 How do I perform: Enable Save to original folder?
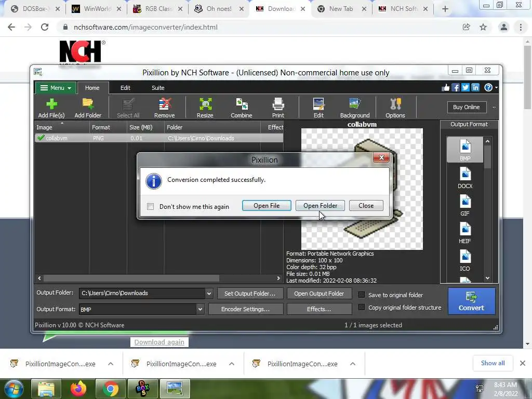pyautogui.click(x=362, y=295)
